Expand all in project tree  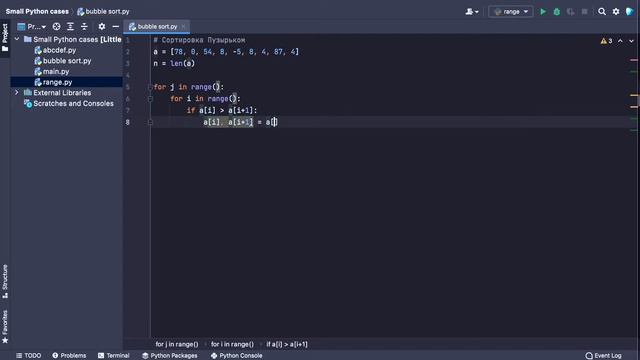click(70, 27)
